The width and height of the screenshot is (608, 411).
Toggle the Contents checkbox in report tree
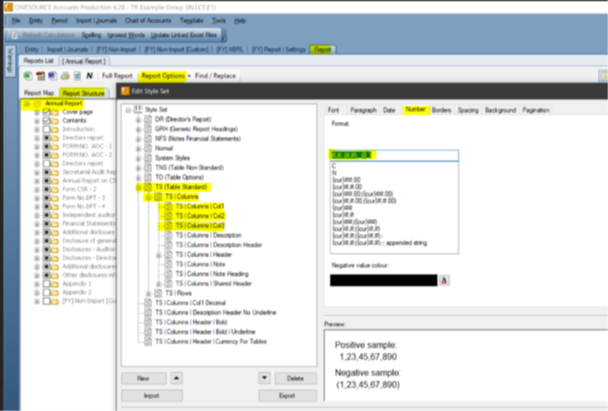[46, 120]
